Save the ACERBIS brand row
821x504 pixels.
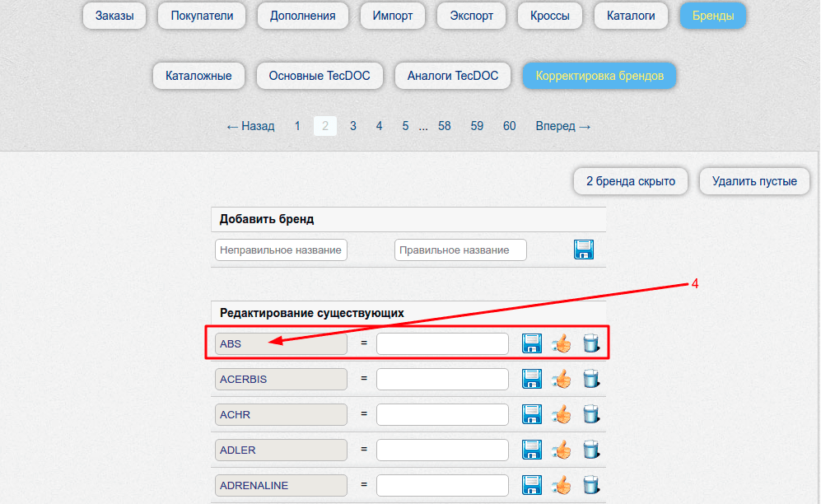pyautogui.click(x=532, y=379)
